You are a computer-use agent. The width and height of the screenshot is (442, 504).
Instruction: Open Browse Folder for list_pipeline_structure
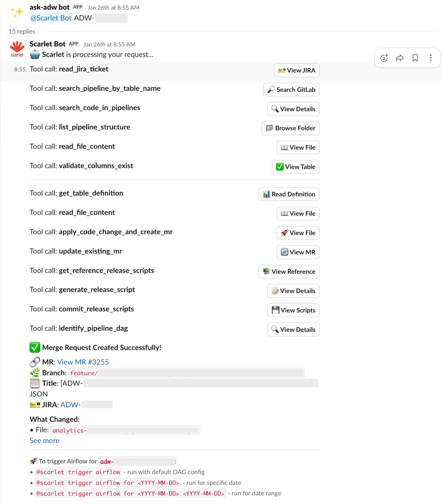(291, 128)
